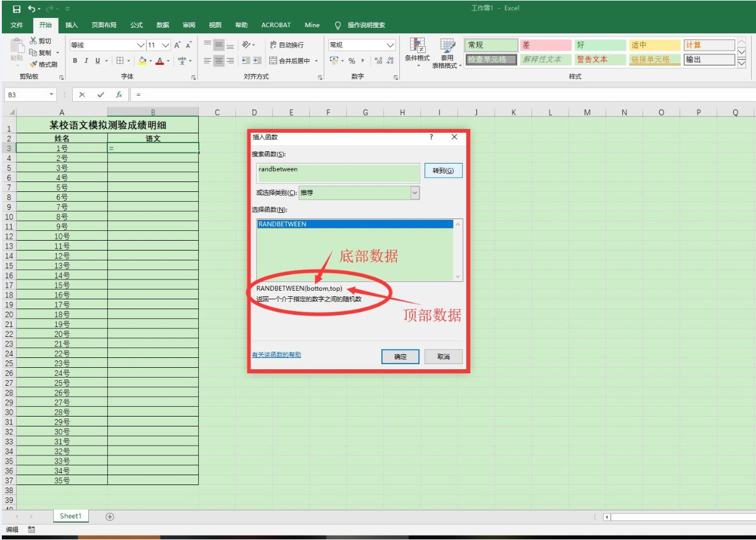Click the search function box with randbetween
This screenshot has width=756, height=540.
[x=338, y=173]
